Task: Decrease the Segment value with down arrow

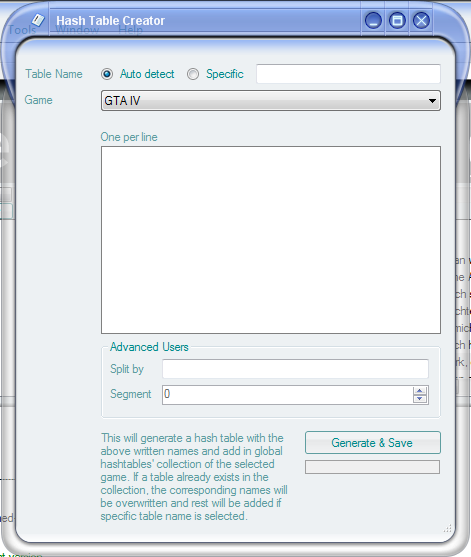Action: tap(420, 399)
